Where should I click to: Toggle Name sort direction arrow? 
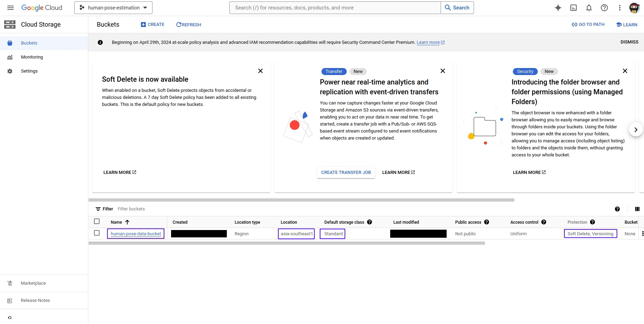pos(127,222)
